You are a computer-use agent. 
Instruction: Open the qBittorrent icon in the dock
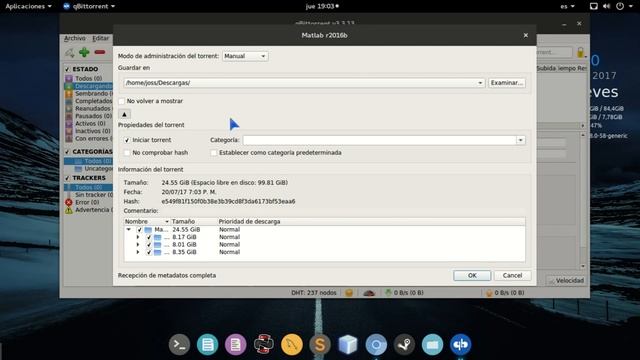coord(460,344)
